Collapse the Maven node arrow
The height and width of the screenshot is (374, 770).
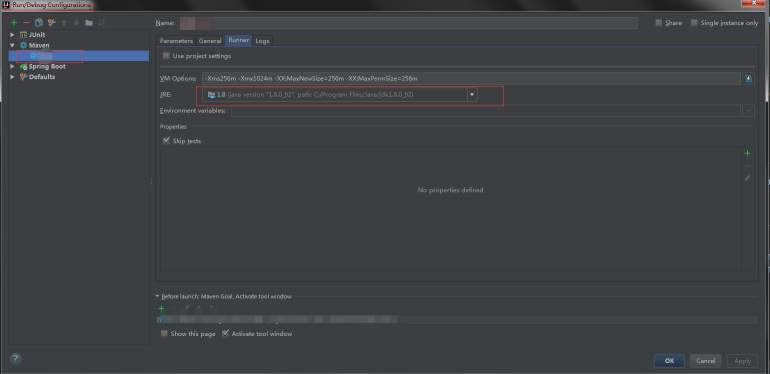[x=12, y=45]
